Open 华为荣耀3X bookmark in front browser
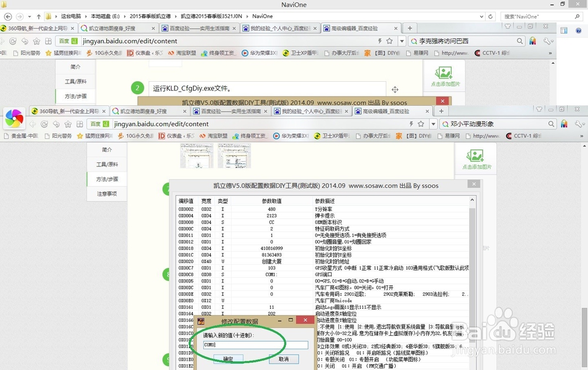Image resolution: width=588 pixels, height=370 pixels. pos(291,136)
